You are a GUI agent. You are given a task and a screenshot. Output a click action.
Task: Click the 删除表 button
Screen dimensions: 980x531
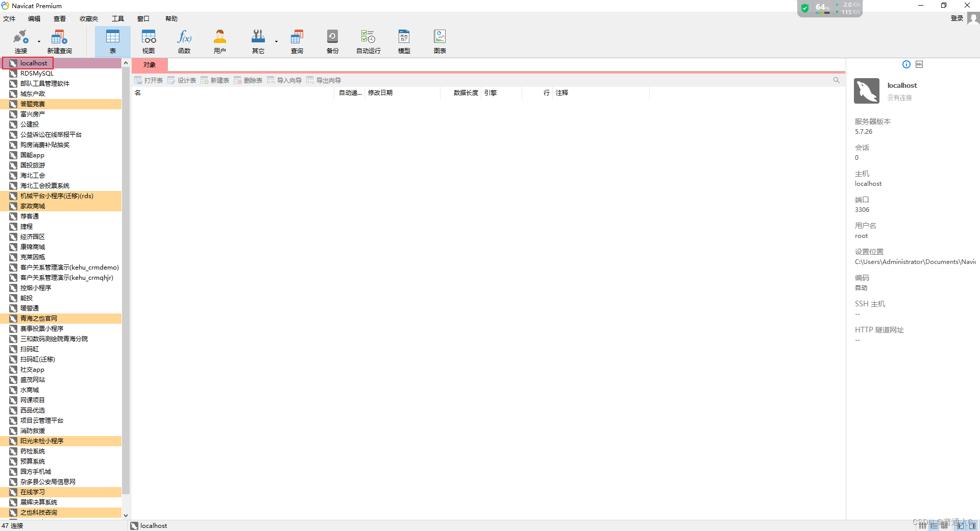248,81
